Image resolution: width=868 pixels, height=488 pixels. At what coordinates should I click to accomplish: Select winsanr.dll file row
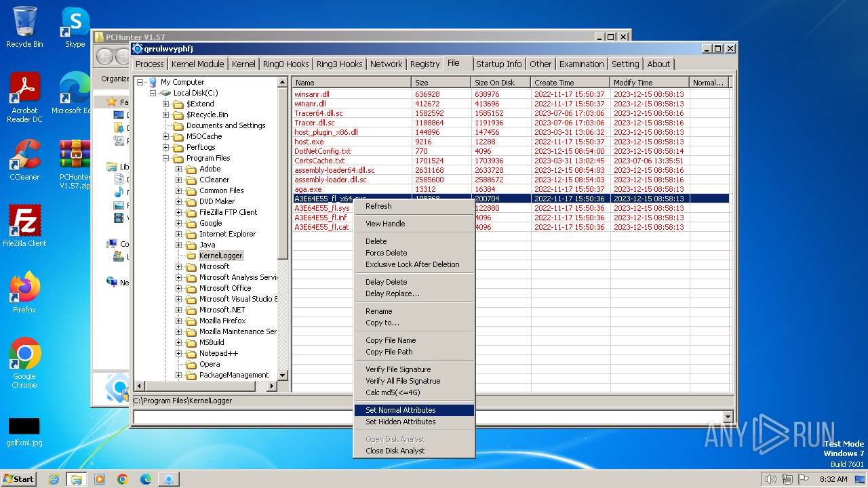click(x=511, y=94)
